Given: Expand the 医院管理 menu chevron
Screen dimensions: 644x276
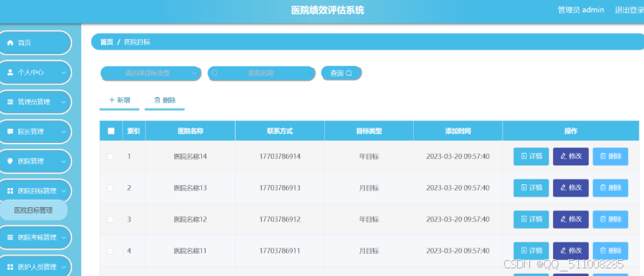Looking at the screenshot, I should [x=63, y=161].
